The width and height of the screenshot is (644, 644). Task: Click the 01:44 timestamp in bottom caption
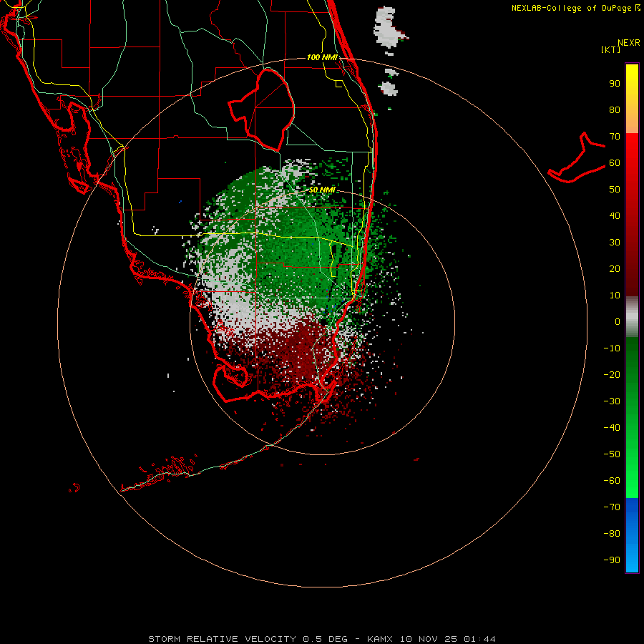pos(479,639)
